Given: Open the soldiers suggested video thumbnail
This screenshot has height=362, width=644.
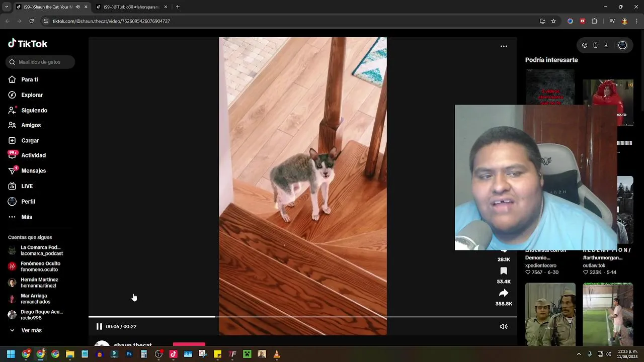Looking at the screenshot, I should [550, 314].
